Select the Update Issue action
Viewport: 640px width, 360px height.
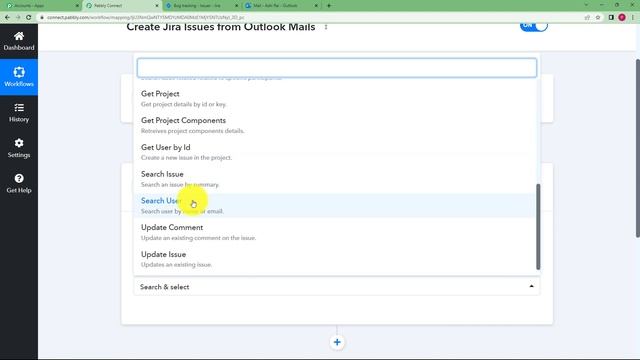[x=335, y=259]
